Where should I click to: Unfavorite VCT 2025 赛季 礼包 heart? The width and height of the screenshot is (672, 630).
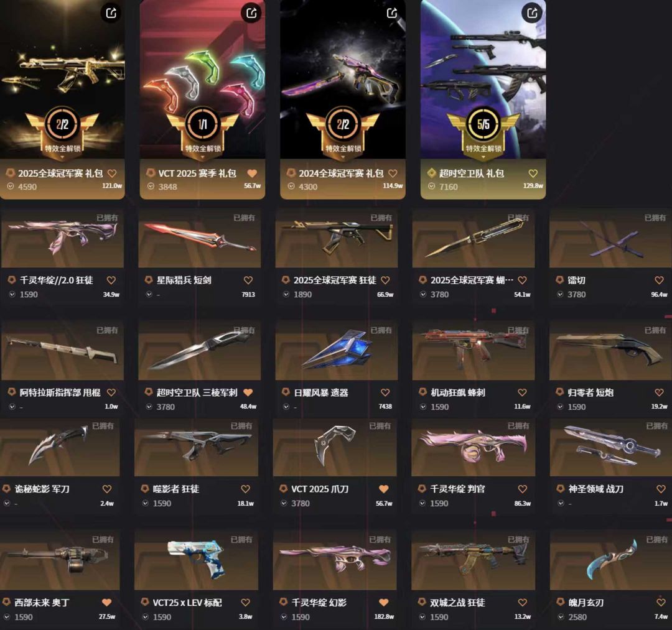pyautogui.click(x=252, y=174)
